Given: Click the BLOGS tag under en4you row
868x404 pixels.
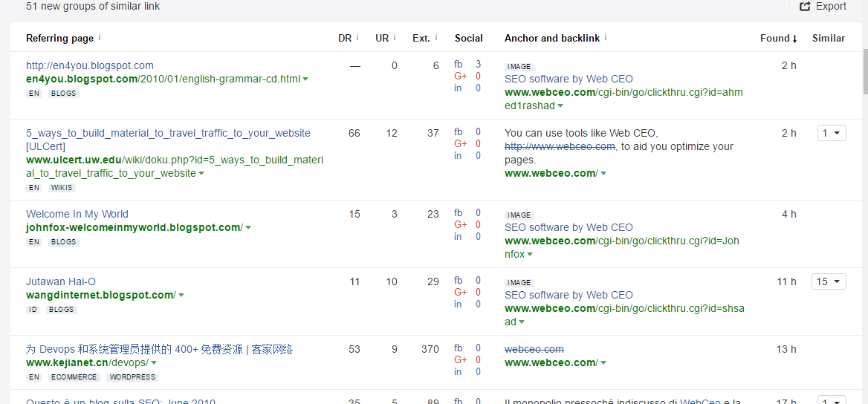Looking at the screenshot, I should click(63, 94).
